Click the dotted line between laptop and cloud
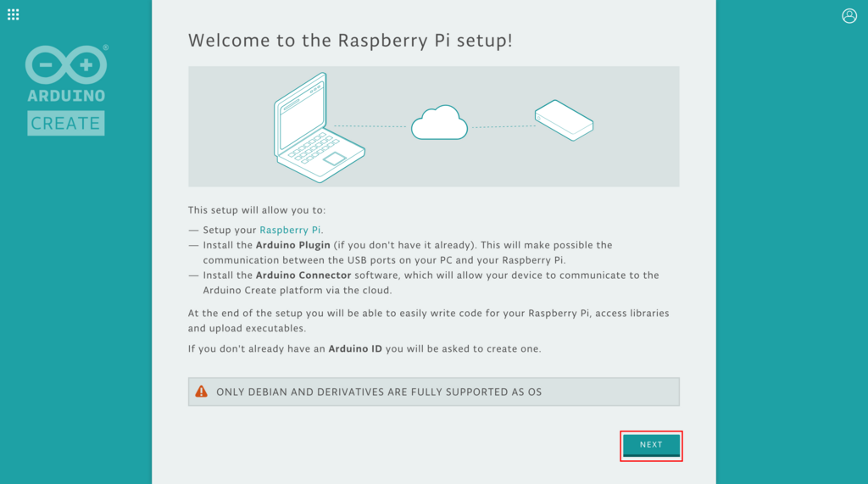The height and width of the screenshot is (484, 868). pyautogui.click(x=370, y=126)
